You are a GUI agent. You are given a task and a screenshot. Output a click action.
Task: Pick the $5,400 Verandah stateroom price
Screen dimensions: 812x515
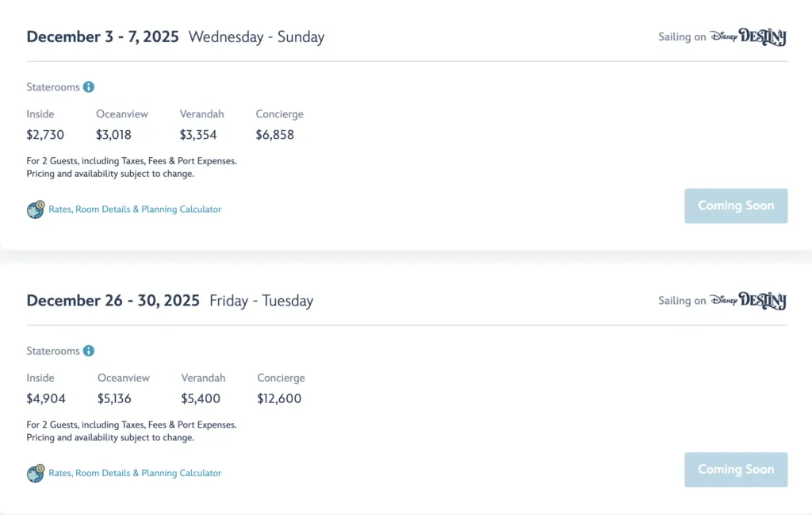point(201,398)
